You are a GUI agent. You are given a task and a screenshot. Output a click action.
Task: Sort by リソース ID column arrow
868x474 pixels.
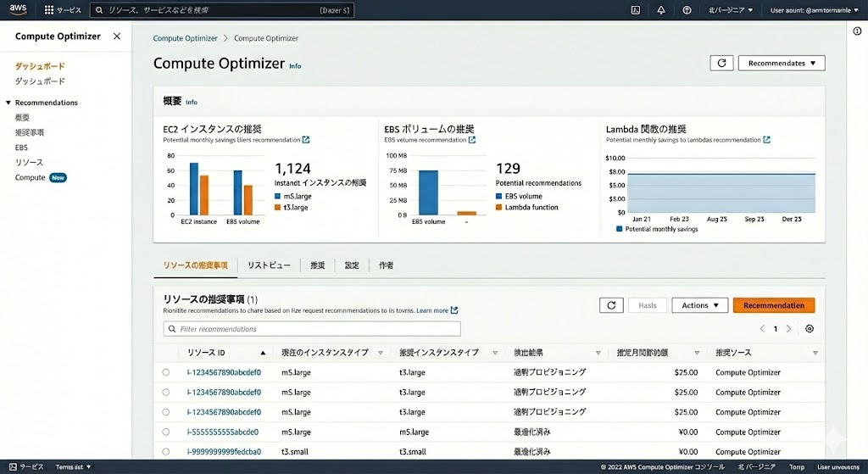(263, 353)
